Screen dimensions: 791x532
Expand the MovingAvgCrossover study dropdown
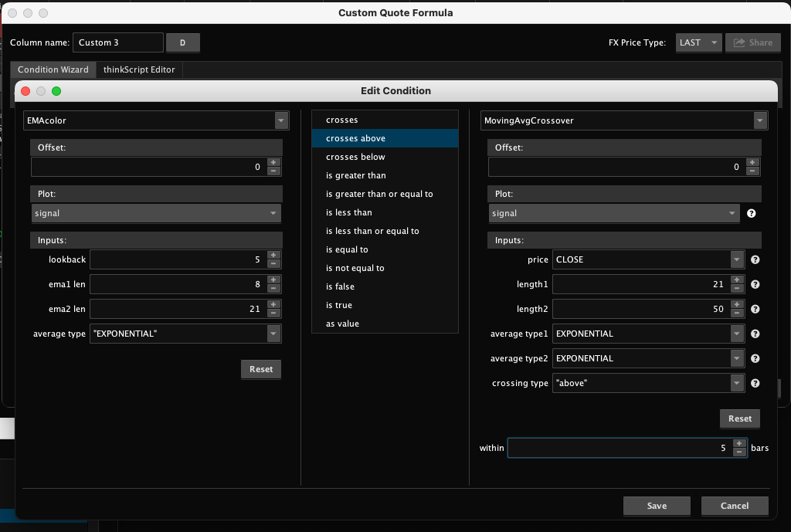coord(760,120)
